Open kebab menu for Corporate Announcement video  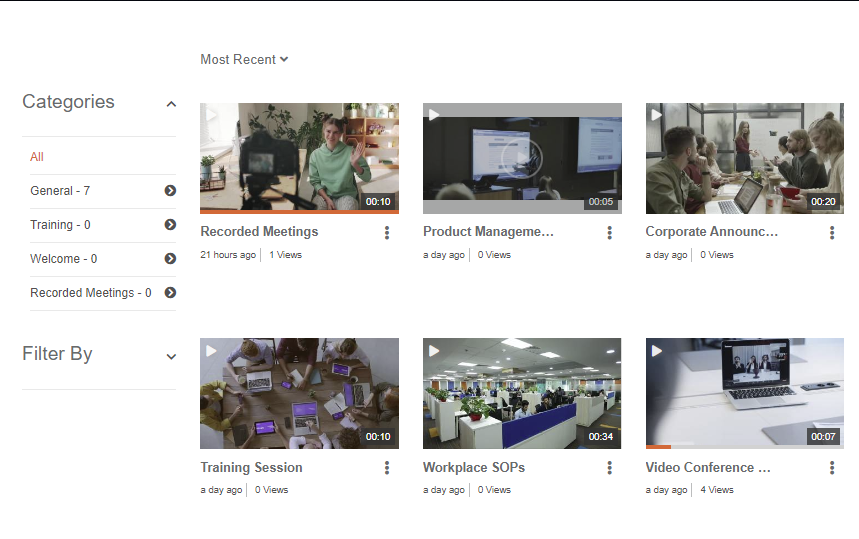point(832,233)
